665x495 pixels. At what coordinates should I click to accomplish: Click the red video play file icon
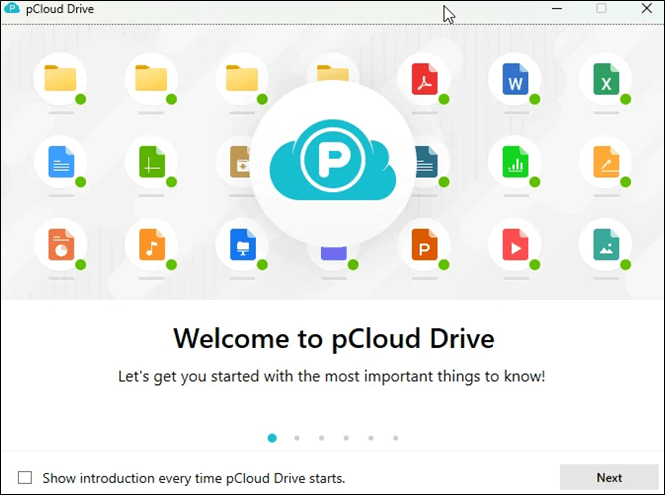pos(515,244)
